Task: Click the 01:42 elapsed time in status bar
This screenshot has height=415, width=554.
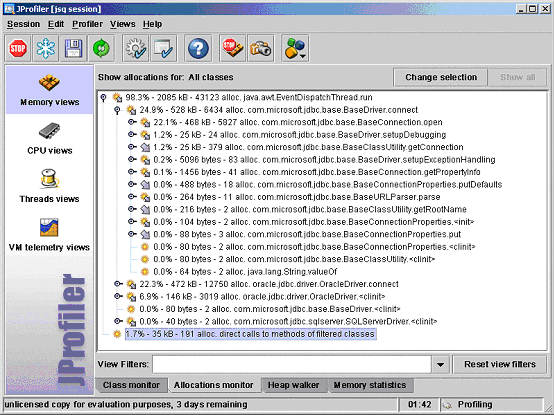Action: click(x=419, y=405)
